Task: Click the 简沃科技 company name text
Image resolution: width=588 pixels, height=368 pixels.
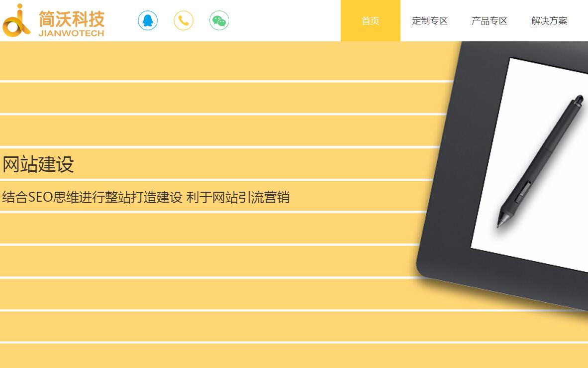Action: point(72,19)
